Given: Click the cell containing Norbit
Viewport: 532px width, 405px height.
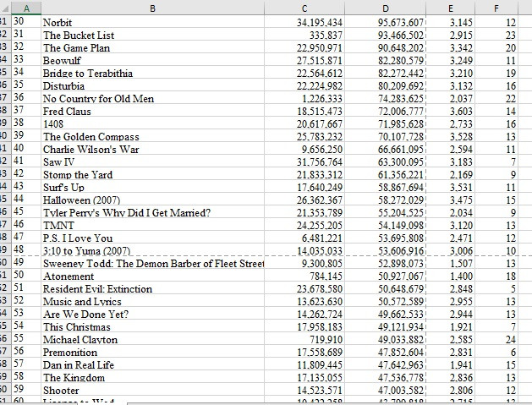Looking at the screenshot, I should click(153, 22).
